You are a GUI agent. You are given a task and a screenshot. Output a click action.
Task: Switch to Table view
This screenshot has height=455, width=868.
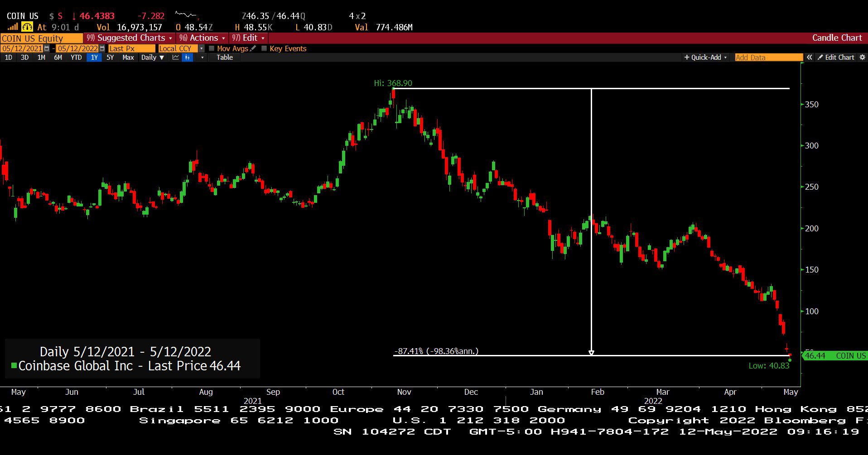point(225,57)
